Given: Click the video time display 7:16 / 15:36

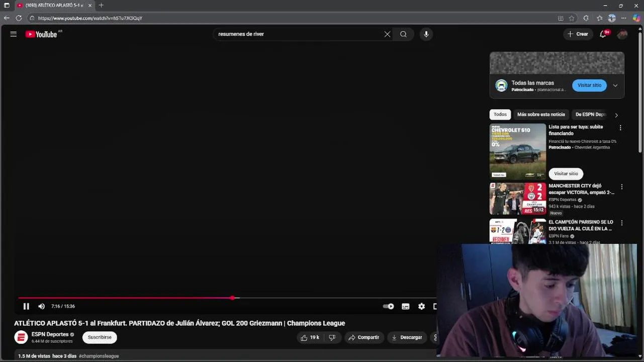Looking at the screenshot, I should [63, 306].
